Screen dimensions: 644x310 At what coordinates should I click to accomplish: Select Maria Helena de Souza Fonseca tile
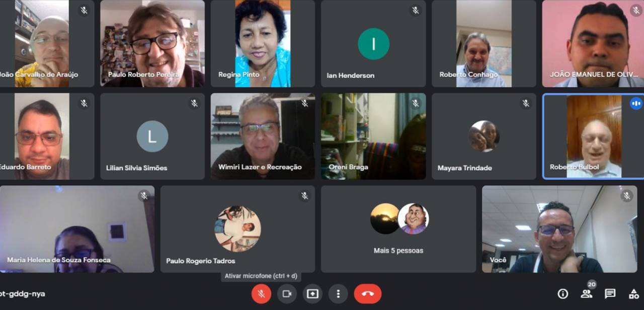[77, 229]
